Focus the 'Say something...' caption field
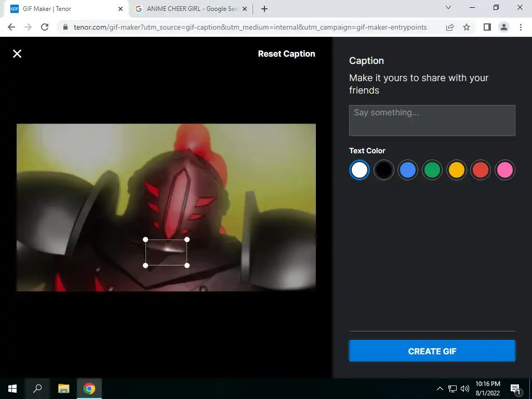Screen dimensions: 532x399 pyautogui.click(x=432, y=121)
